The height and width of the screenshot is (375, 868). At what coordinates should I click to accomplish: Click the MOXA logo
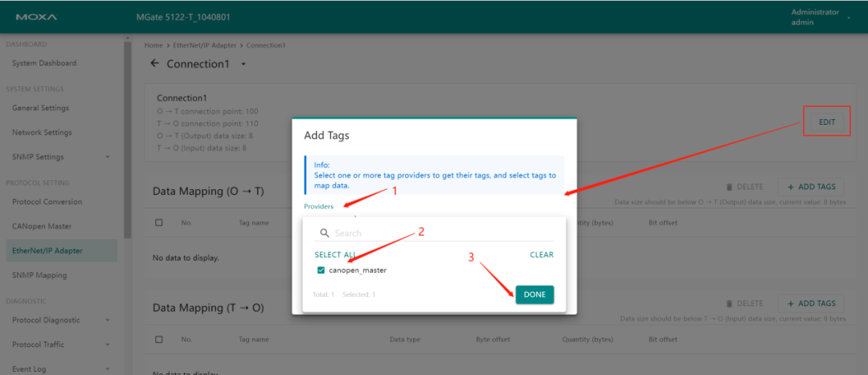point(35,17)
